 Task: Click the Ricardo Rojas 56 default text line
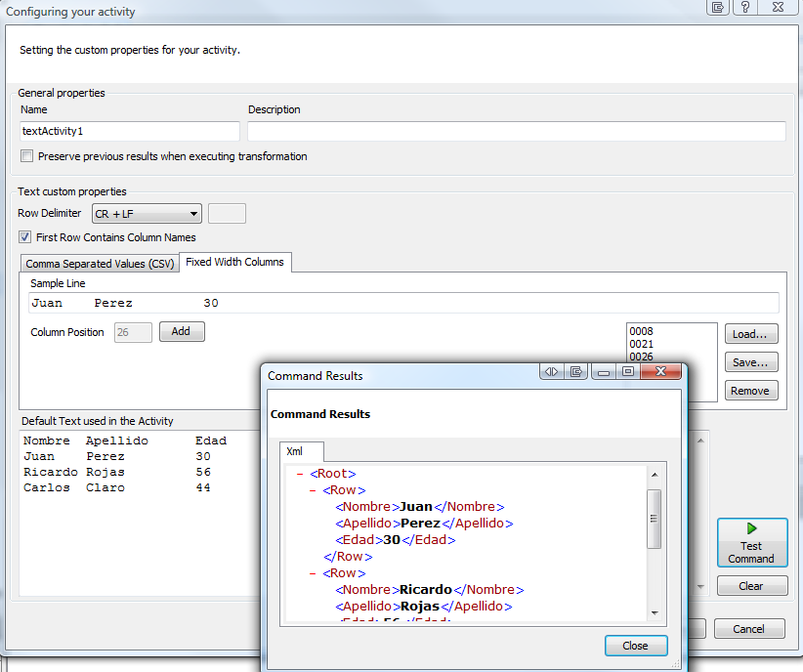[117, 472]
